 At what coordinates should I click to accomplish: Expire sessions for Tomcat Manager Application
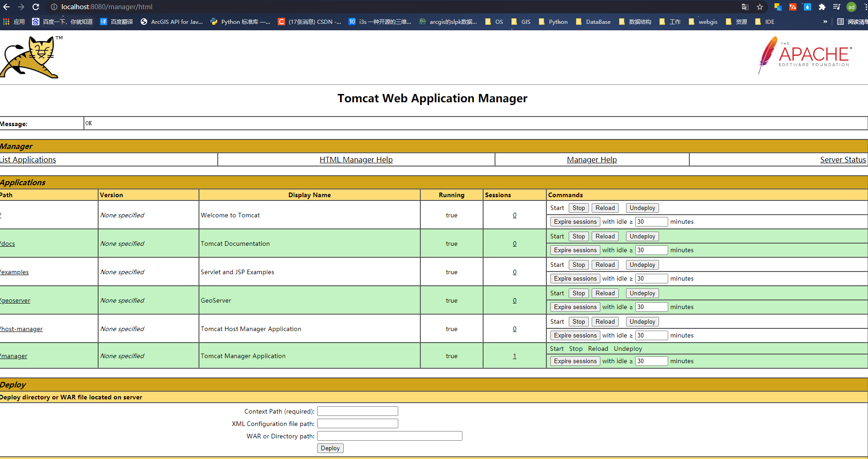point(575,361)
